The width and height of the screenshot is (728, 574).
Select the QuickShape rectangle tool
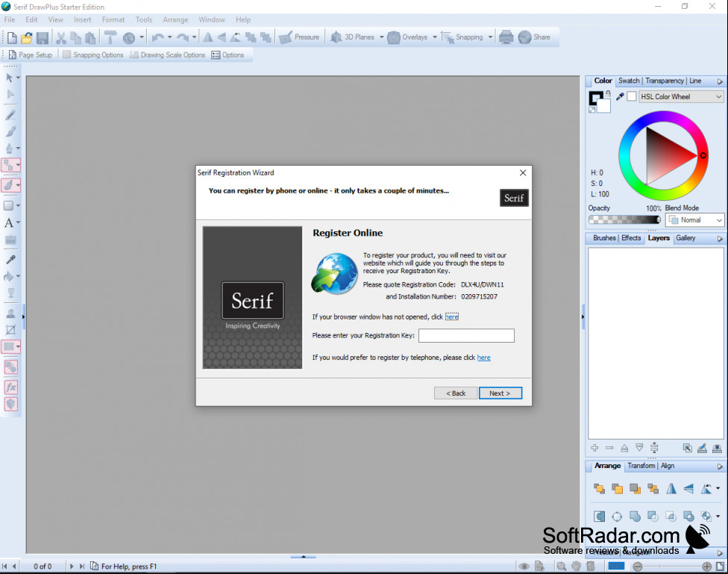click(9, 205)
